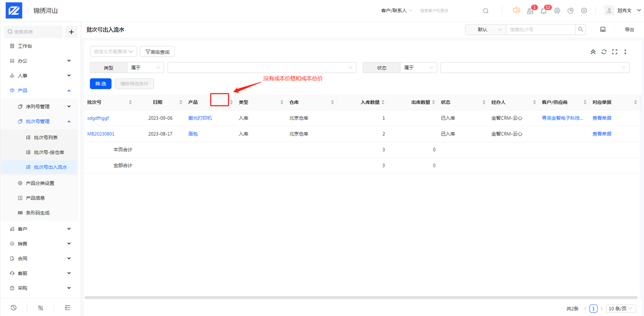The image size is (644, 316).
Task: Sort by the 仓库 column sort arrows
Action: [333, 102]
